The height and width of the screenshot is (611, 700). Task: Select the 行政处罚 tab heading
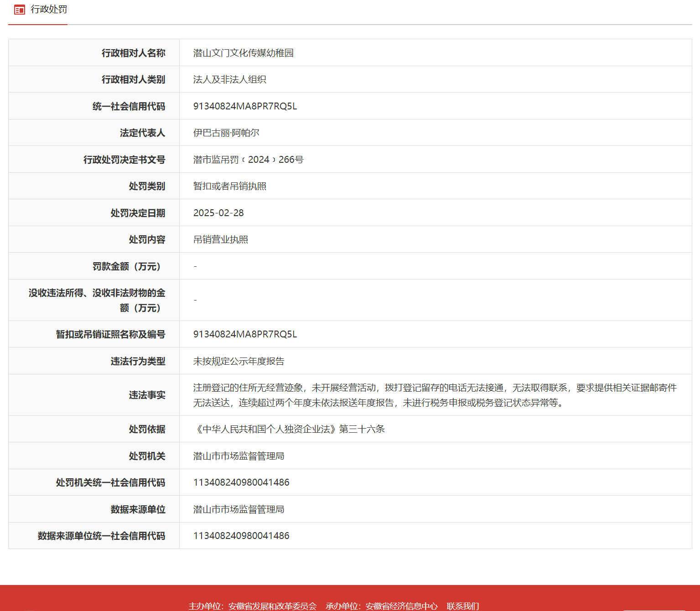(x=49, y=9)
